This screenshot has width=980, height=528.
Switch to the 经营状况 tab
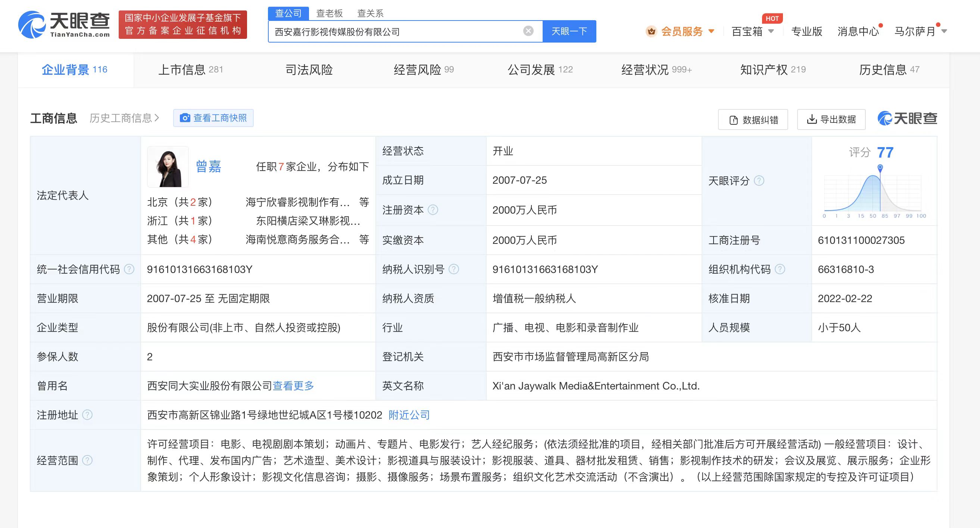point(657,70)
